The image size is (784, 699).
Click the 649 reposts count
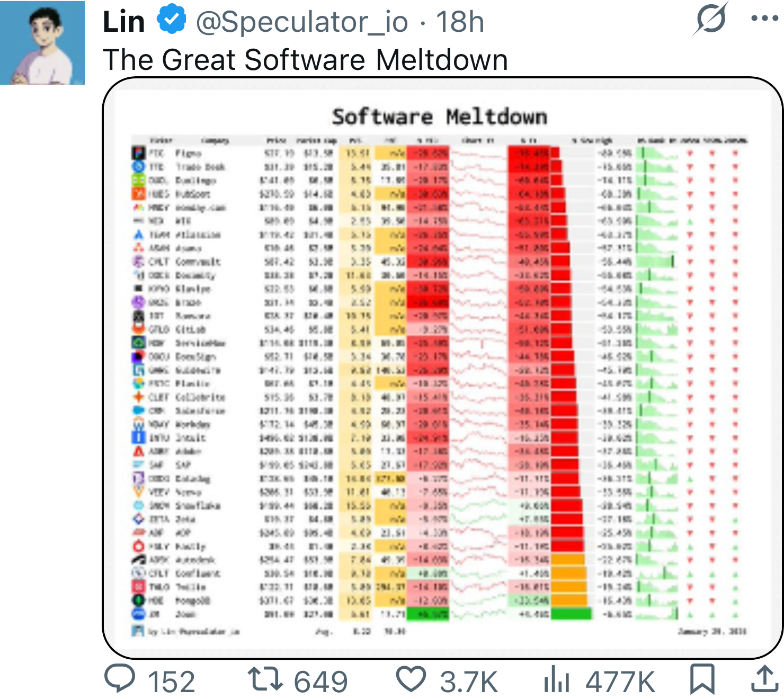(x=320, y=682)
